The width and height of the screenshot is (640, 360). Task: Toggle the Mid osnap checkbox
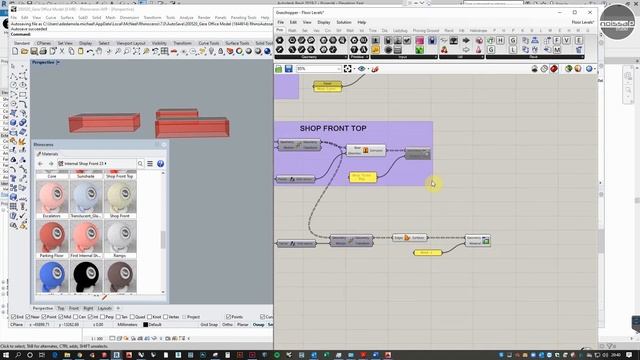tap(60, 317)
